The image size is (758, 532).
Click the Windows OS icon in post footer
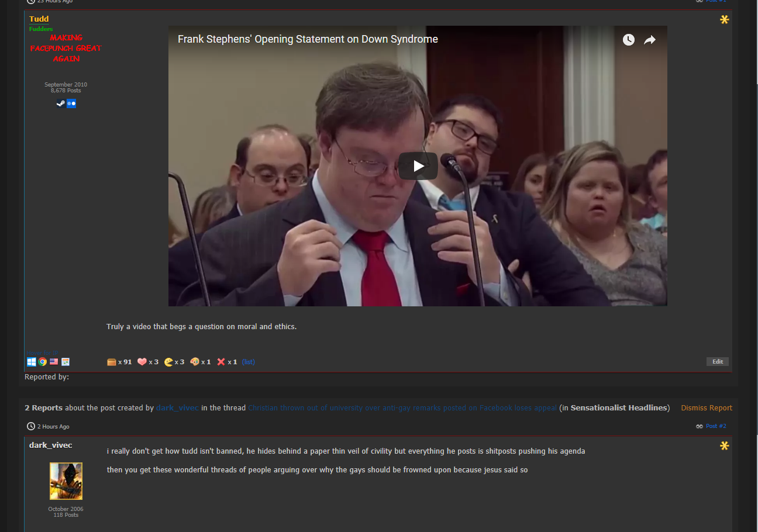point(32,362)
